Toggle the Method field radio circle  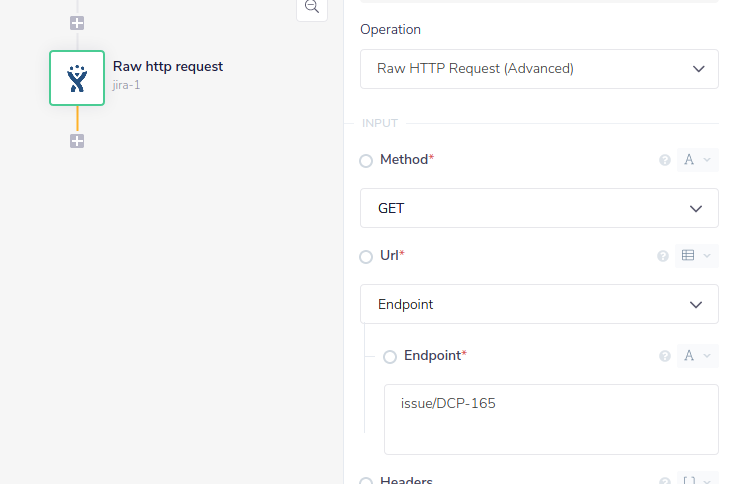click(x=366, y=161)
